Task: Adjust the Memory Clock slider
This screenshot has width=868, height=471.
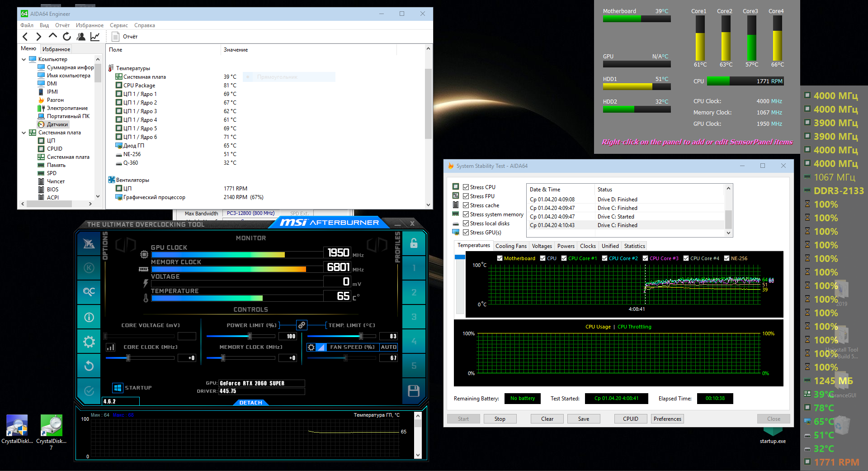Action: [x=223, y=358]
